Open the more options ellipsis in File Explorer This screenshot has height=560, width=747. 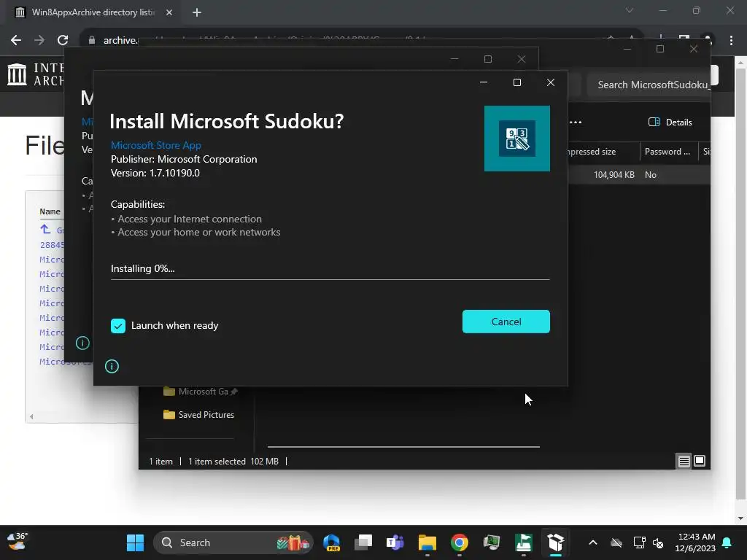[x=576, y=122]
